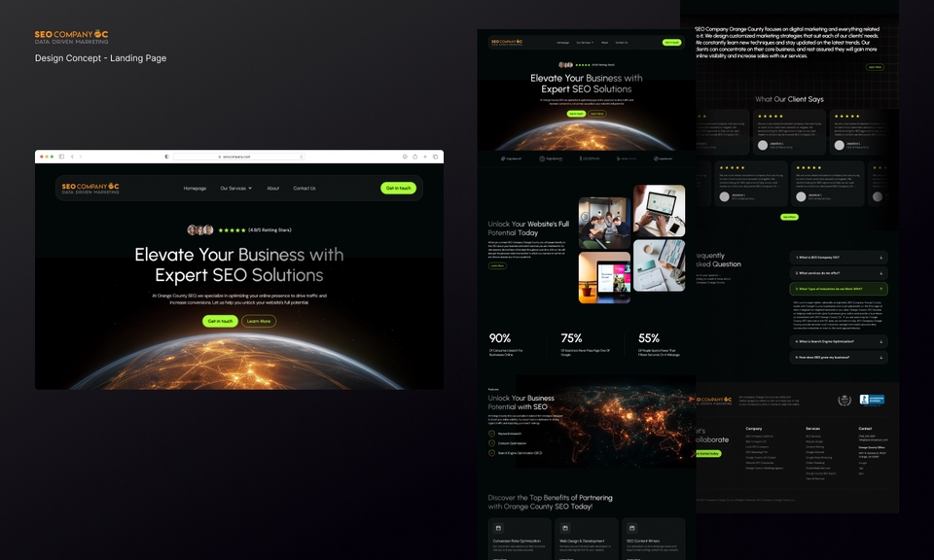Click the first logoipsum partner logo
934x560 pixels.
pyautogui.click(x=513, y=158)
